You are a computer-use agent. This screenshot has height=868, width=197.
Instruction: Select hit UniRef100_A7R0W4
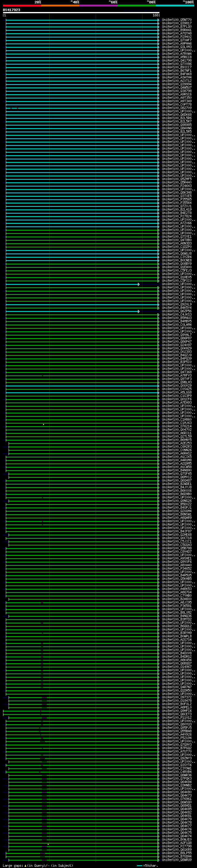point(177,54)
